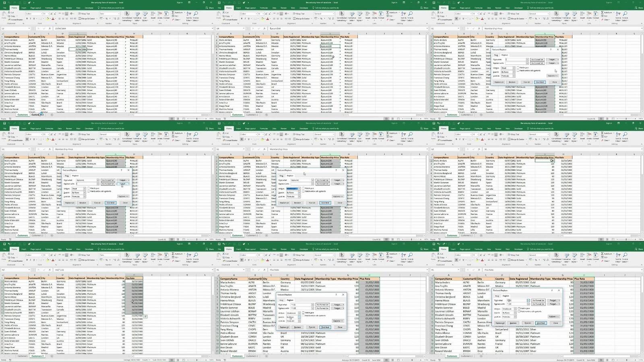Click Find Next in center Find and Replace dialog
Screen dimensions: 644x362
tap(326, 203)
